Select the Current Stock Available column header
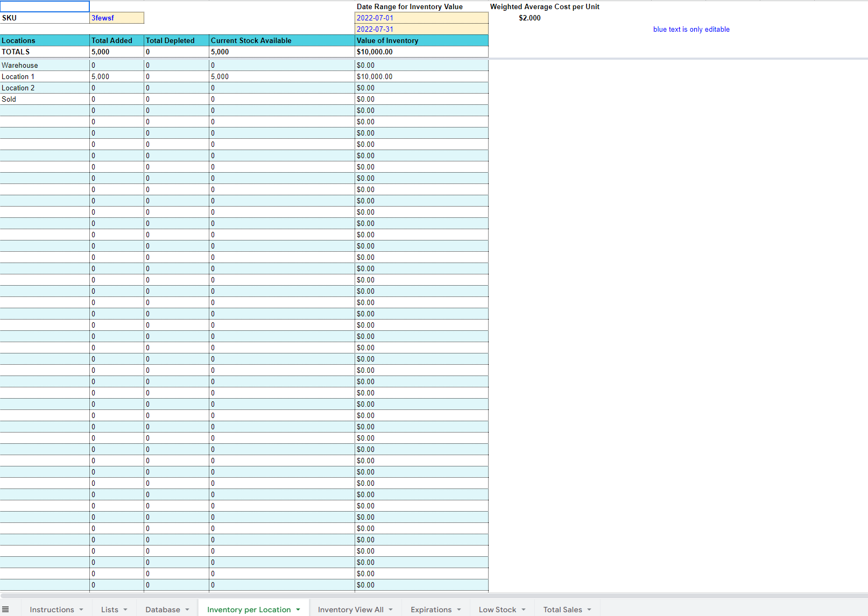Screen dimensions: 868x616 (282, 40)
